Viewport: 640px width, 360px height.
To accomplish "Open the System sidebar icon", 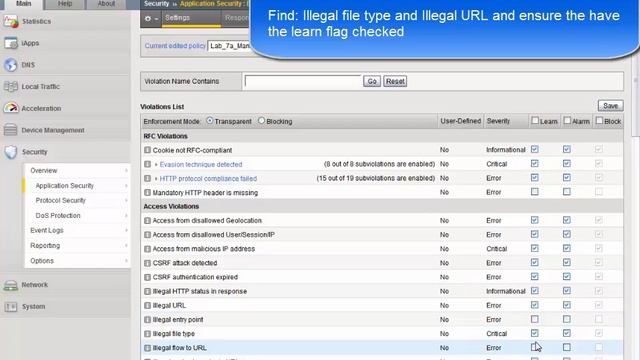I will coord(11,307).
